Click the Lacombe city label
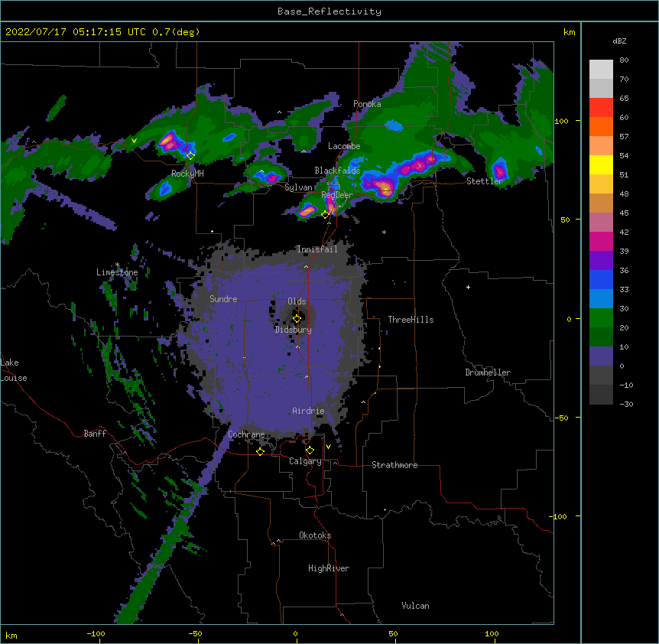This screenshot has height=644, width=659. click(x=344, y=146)
